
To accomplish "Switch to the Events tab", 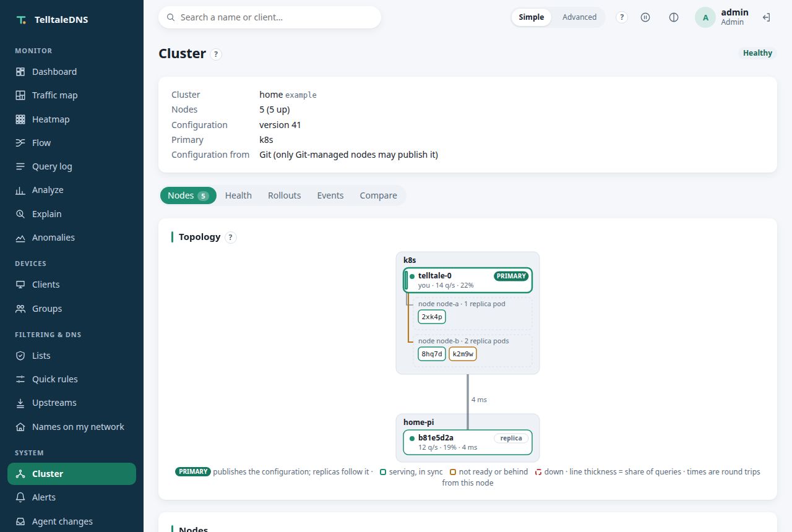I will point(330,195).
